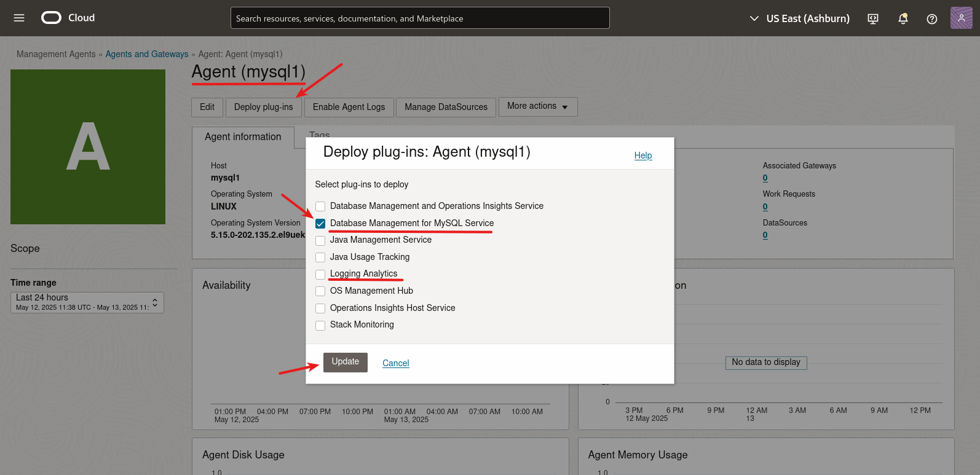Check Operations Insights Host Service plug-in

[320, 308]
